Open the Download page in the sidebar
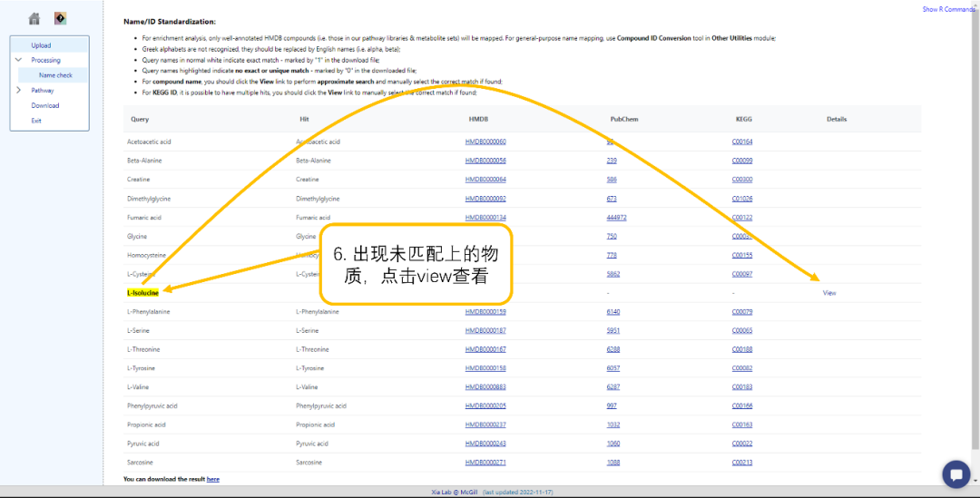The height and width of the screenshot is (498, 980). 45,105
